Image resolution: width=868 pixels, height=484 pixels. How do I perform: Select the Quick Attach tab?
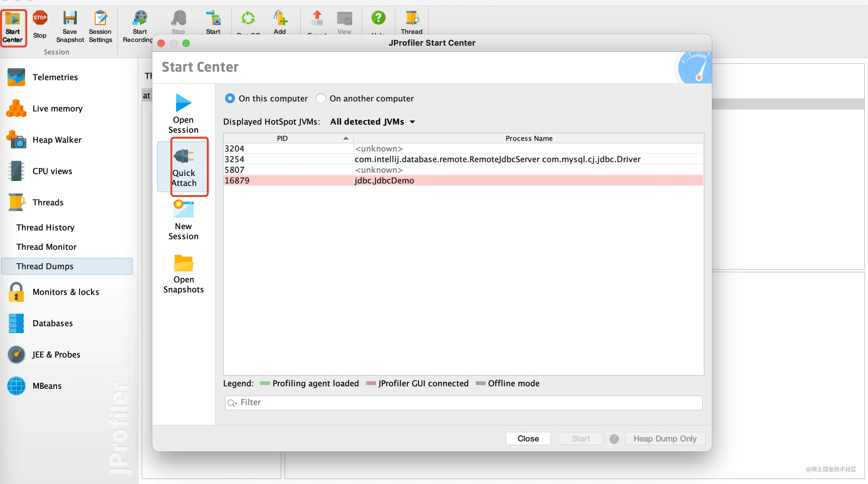[183, 167]
